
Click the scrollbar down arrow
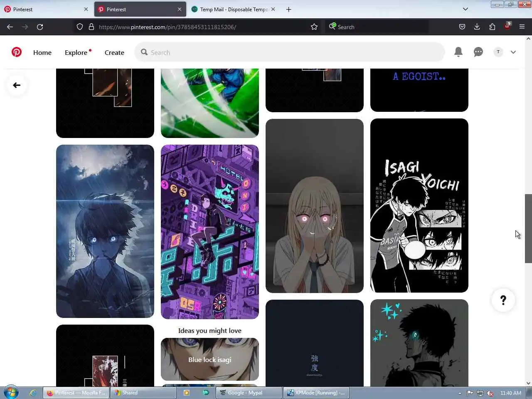[x=528, y=383]
